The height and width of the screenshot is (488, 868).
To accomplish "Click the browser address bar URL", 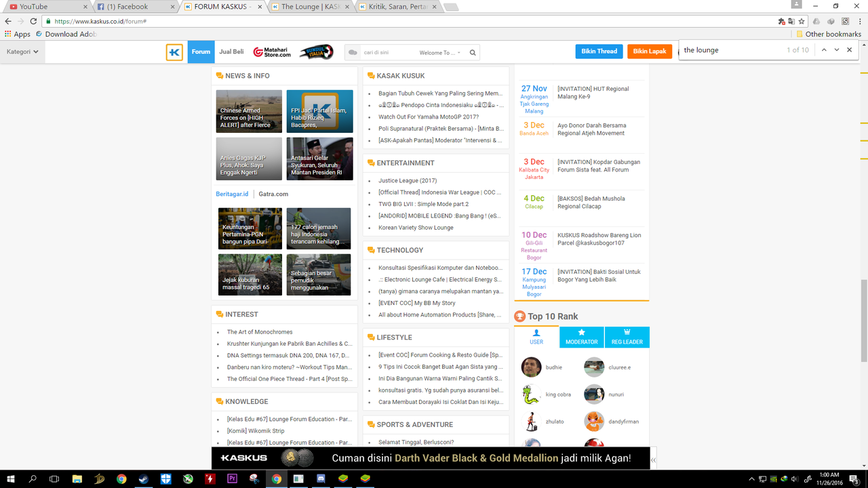I will click(101, 21).
